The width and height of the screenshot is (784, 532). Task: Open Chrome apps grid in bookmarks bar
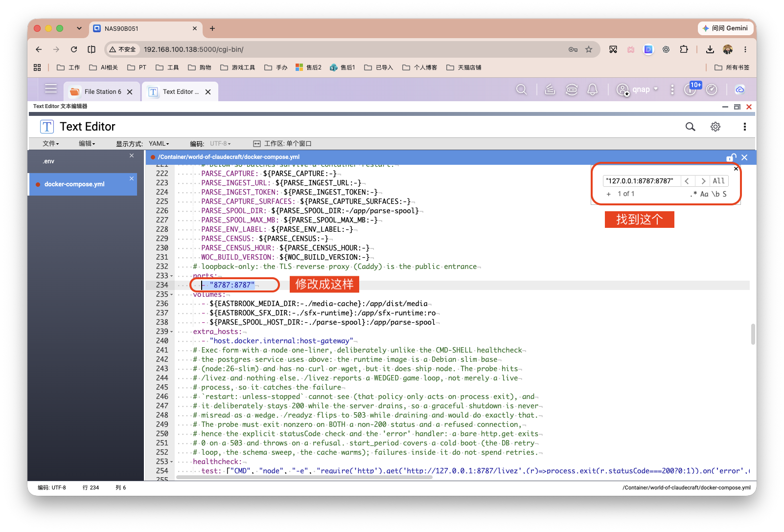pos(37,67)
